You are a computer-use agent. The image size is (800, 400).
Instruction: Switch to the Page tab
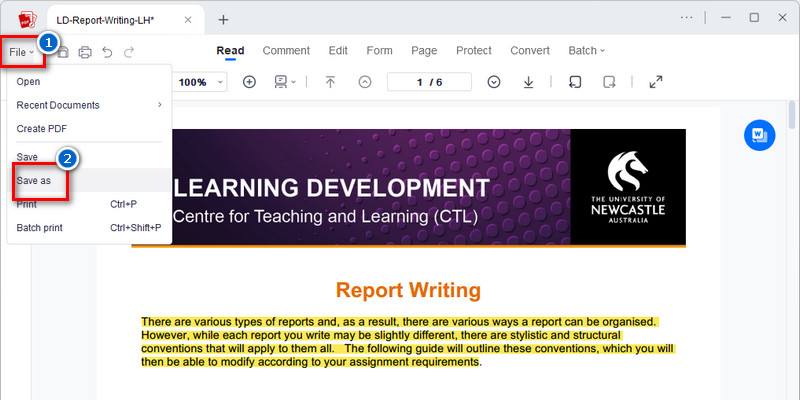pyautogui.click(x=424, y=51)
